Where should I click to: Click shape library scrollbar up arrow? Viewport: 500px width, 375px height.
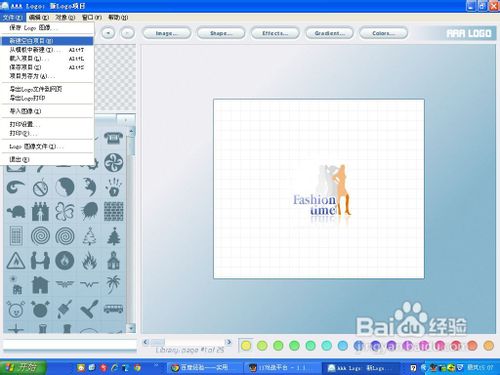click(x=132, y=131)
